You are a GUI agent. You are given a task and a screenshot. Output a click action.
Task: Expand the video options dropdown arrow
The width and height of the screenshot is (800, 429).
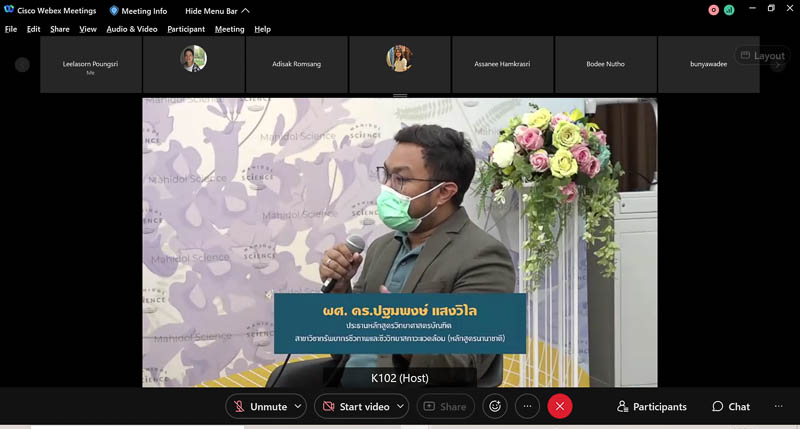(400, 407)
